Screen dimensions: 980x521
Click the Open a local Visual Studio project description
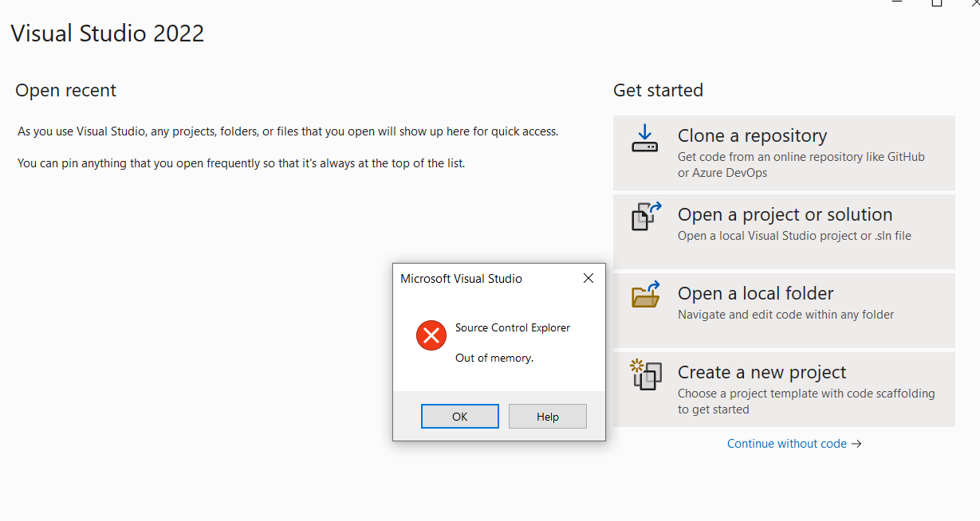pos(794,236)
